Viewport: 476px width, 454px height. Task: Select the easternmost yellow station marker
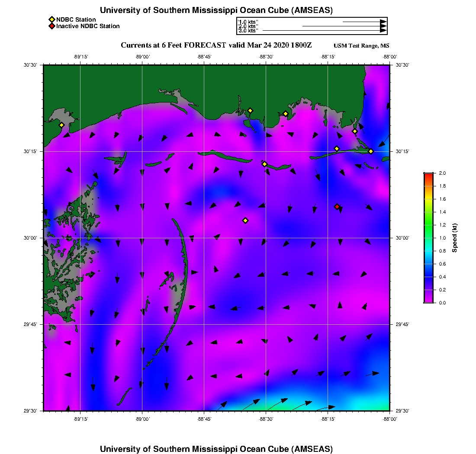[371, 151]
